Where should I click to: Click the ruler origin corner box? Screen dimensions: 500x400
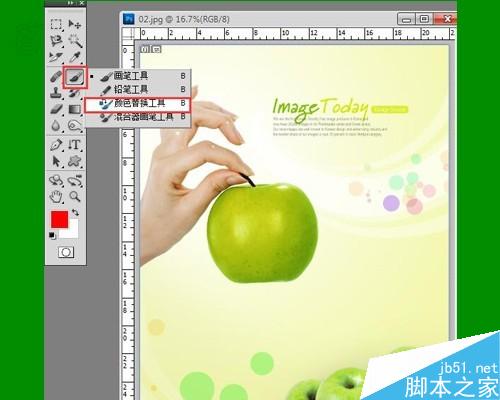tap(128, 33)
